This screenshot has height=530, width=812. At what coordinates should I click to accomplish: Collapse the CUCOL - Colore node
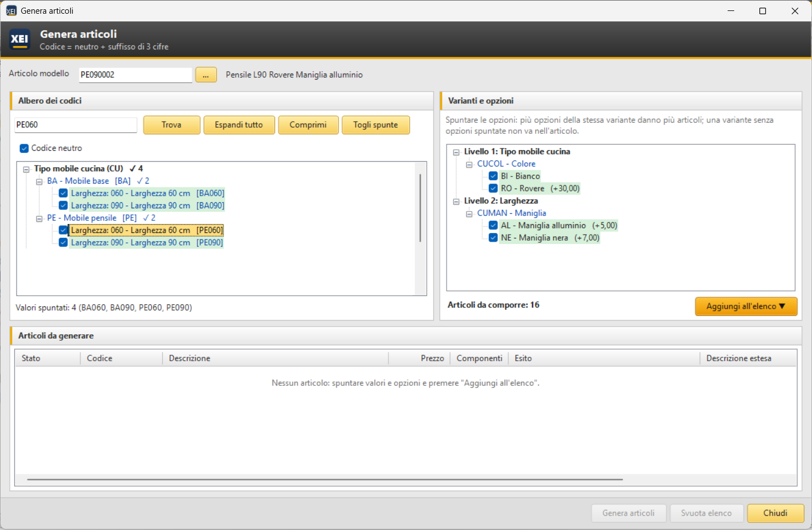point(469,164)
